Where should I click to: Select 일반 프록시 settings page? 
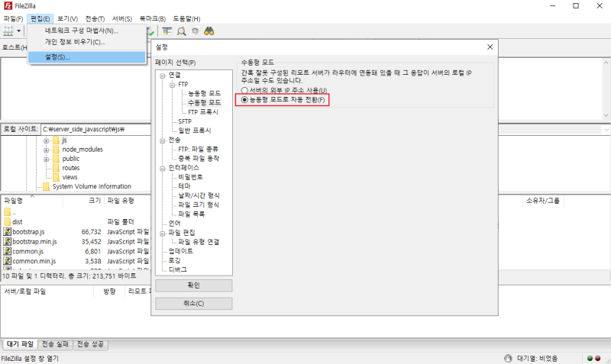(195, 130)
